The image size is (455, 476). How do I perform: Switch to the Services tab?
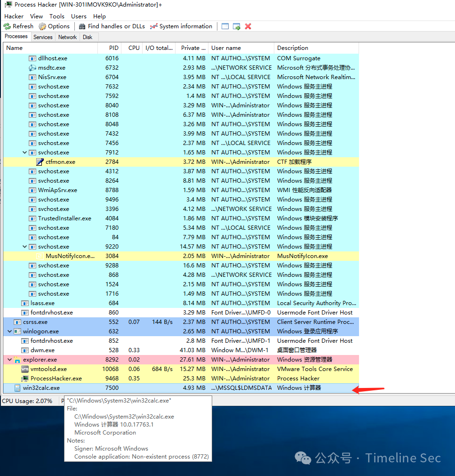point(43,37)
